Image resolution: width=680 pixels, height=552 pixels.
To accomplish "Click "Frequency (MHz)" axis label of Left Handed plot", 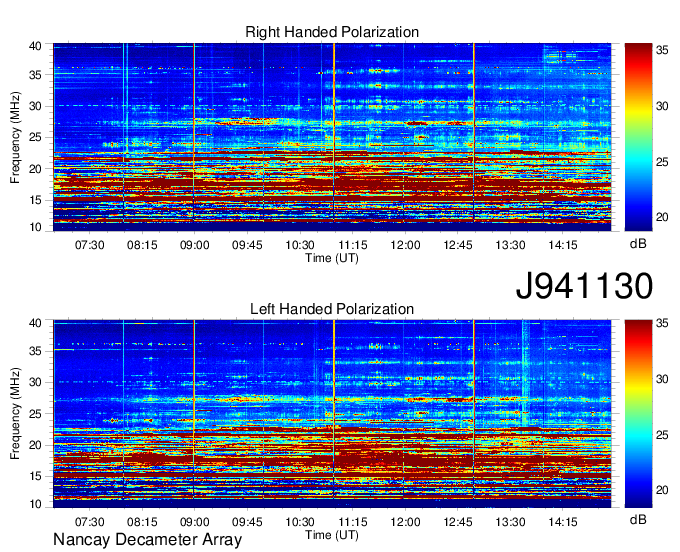I will coord(15,414).
